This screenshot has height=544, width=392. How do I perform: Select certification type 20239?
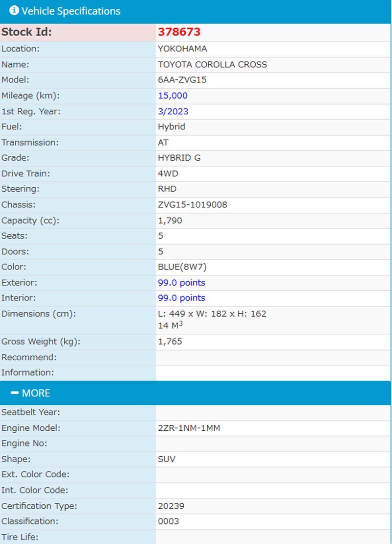tap(171, 506)
